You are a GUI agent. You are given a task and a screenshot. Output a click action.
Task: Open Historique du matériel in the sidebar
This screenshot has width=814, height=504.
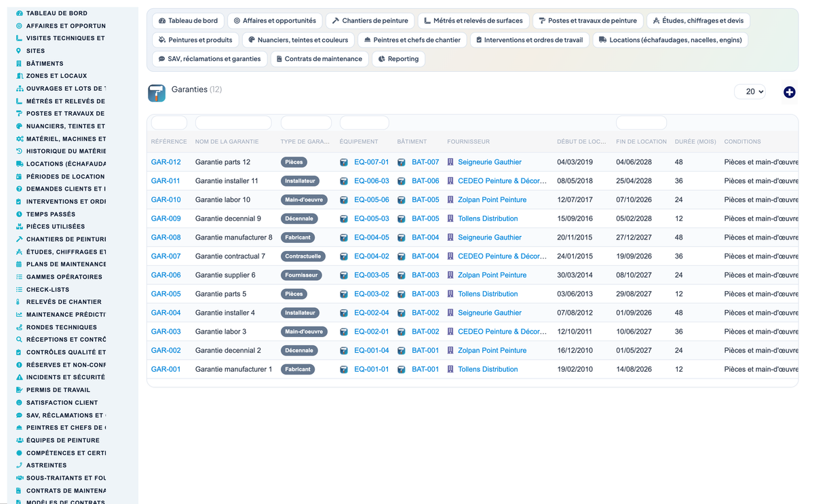coord(66,151)
